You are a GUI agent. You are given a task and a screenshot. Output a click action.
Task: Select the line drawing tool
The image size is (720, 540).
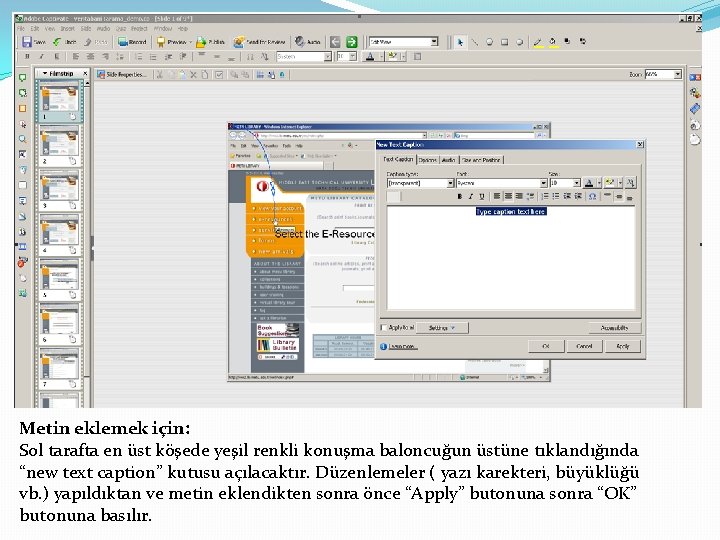tap(475, 42)
